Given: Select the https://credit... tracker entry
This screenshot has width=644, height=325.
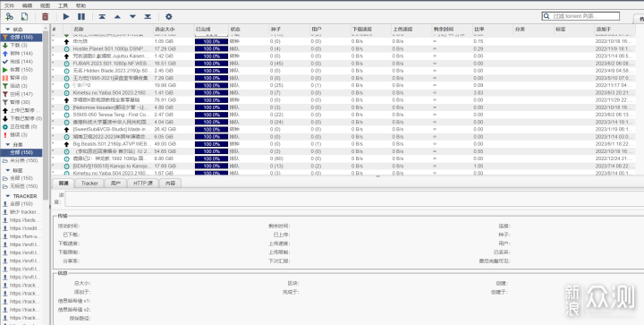Looking at the screenshot, I should point(21,228).
